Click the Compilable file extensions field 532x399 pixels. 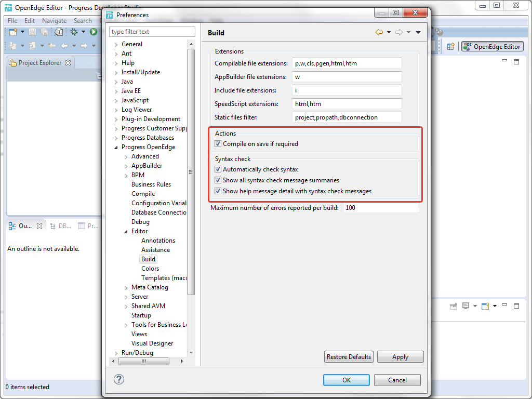tap(347, 63)
